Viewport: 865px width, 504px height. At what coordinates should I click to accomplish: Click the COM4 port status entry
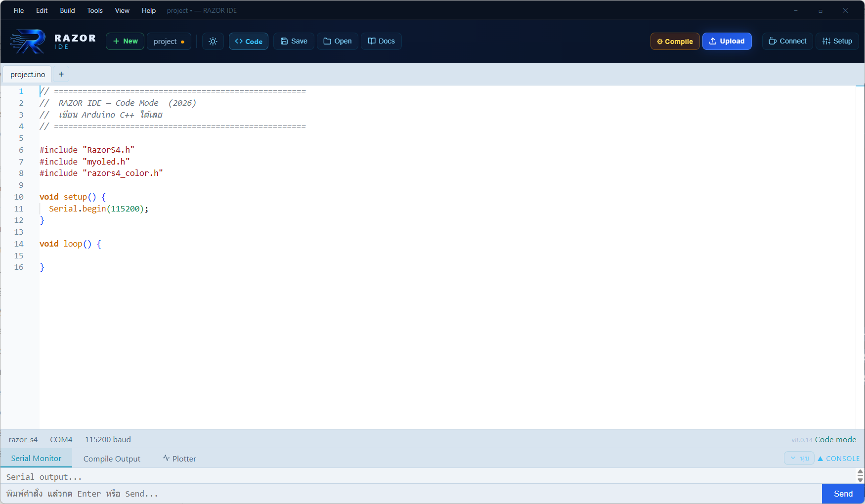(61, 440)
